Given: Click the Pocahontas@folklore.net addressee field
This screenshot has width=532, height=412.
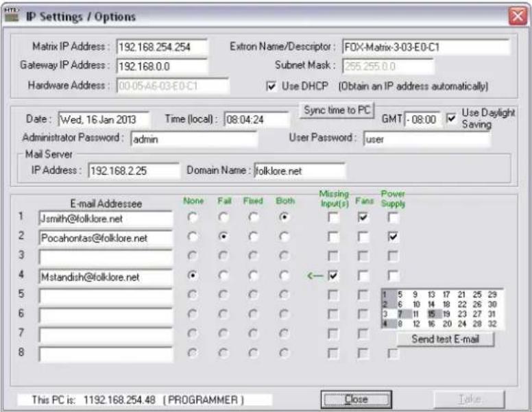Looking at the screenshot, I should (106, 238).
